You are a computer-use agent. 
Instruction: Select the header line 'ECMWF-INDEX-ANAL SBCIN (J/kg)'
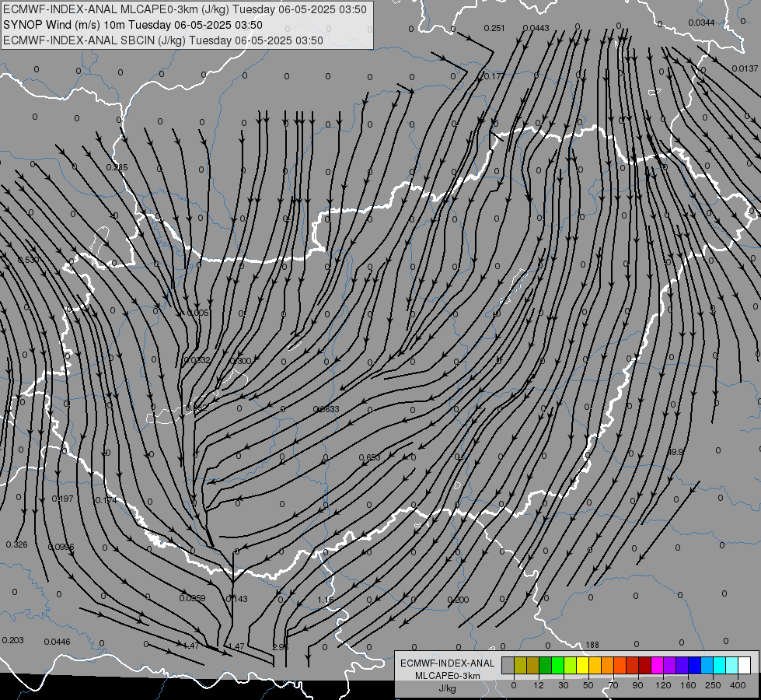[95, 40]
